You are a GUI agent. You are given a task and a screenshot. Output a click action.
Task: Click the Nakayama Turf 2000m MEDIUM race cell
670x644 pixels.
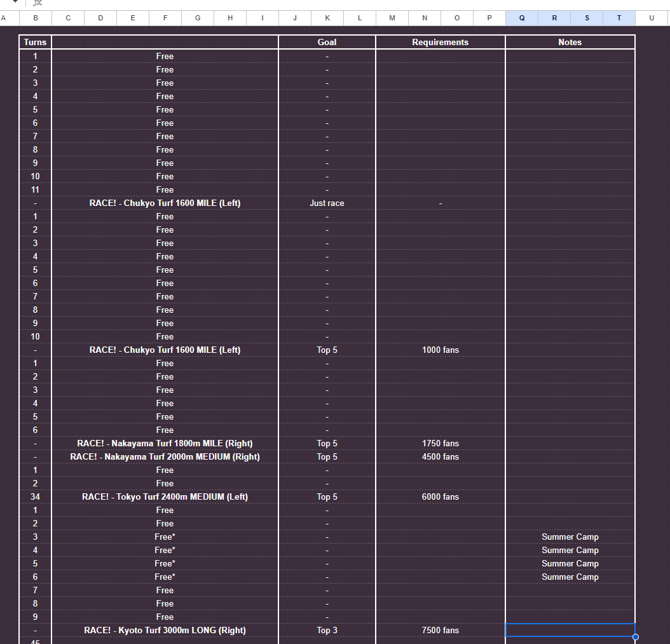pos(165,457)
